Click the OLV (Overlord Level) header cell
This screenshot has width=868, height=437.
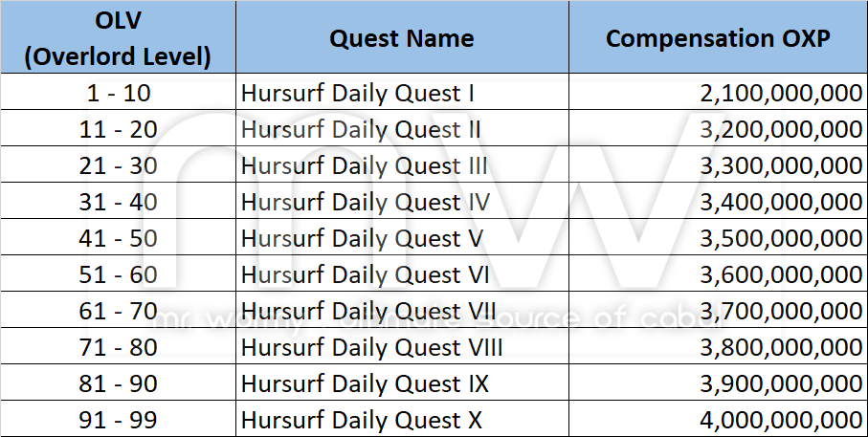pyautogui.click(x=118, y=39)
